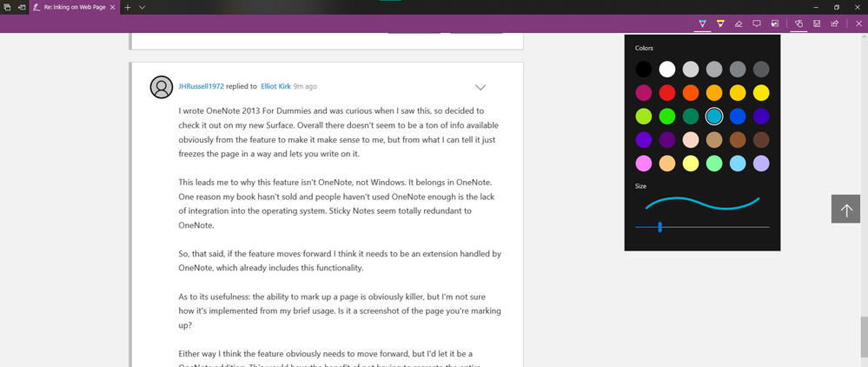Click the paragraph starting 'This leads me to why'

point(338,204)
